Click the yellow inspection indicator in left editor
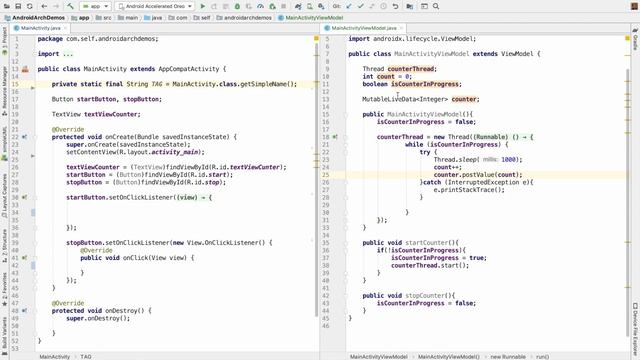Image resolution: width=640 pixels, height=360 pixels. click(x=316, y=38)
